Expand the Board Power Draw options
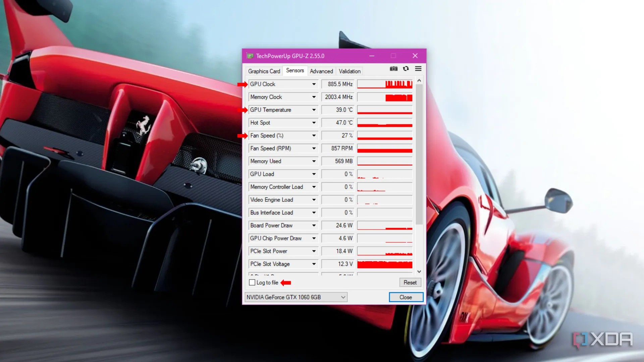 (x=313, y=225)
